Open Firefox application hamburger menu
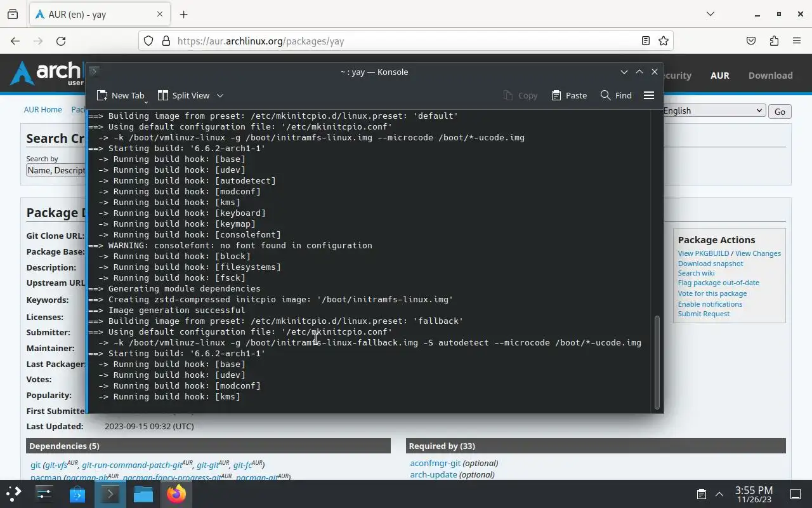812x508 pixels. (x=797, y=41)
